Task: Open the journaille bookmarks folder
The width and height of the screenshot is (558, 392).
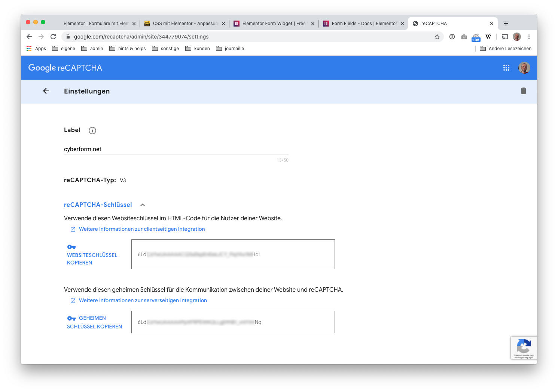Action: (230, 49)
